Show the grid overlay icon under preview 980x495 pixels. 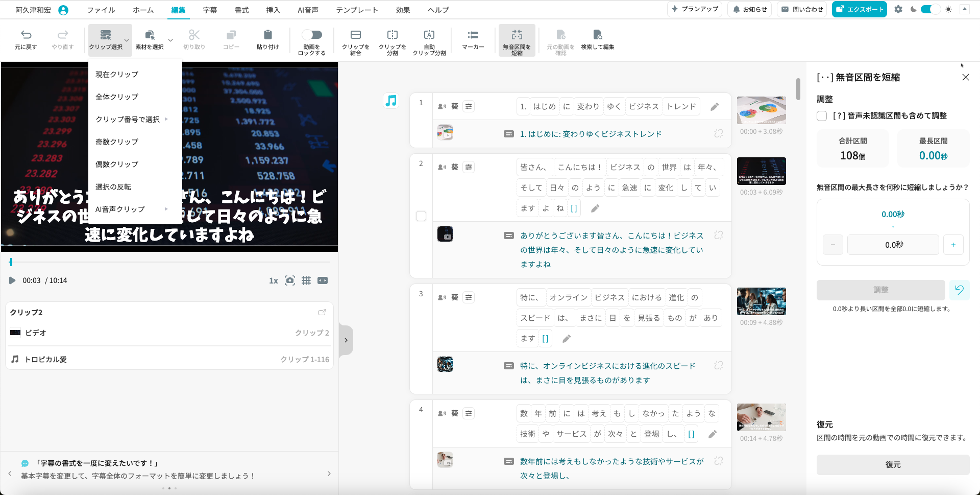pos(306,280)
